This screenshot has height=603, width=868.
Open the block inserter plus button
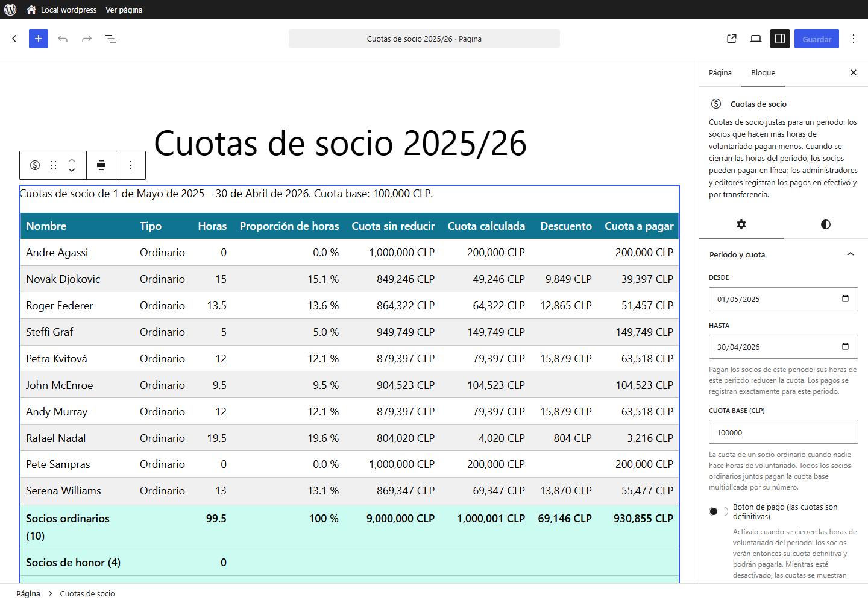[39, 39]
